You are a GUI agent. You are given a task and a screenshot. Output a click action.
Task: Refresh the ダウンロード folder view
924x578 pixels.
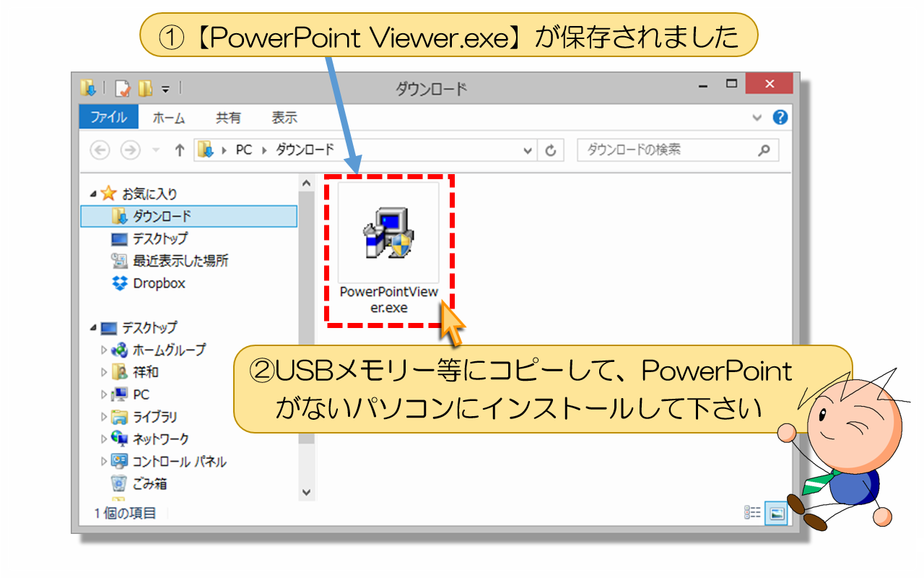(551, 151)
